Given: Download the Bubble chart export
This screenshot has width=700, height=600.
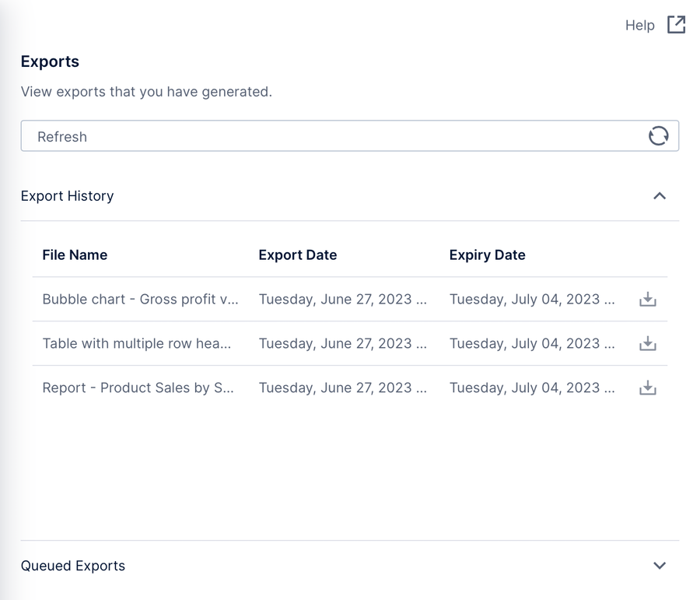Looking at the screenshot, I should pyautogui.click(x=647, y=300).
